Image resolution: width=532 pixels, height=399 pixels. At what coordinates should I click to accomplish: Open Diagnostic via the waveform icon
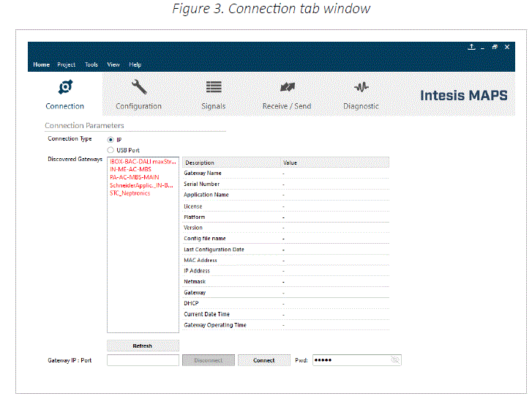(361, 87)
